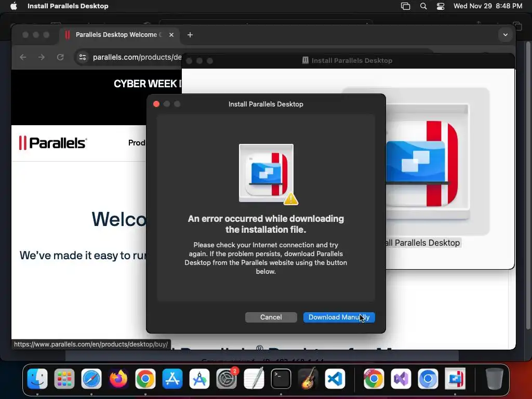The height and width of the screenshot is (399, 532).
Task: Launch Firefox from the Dock
Action: [x=118, y=379]
